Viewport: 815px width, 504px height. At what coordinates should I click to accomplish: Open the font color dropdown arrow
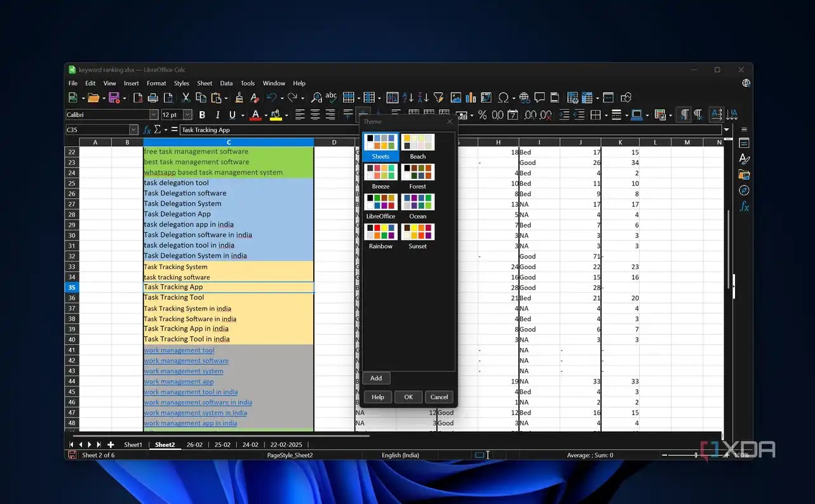coord(266,116)
